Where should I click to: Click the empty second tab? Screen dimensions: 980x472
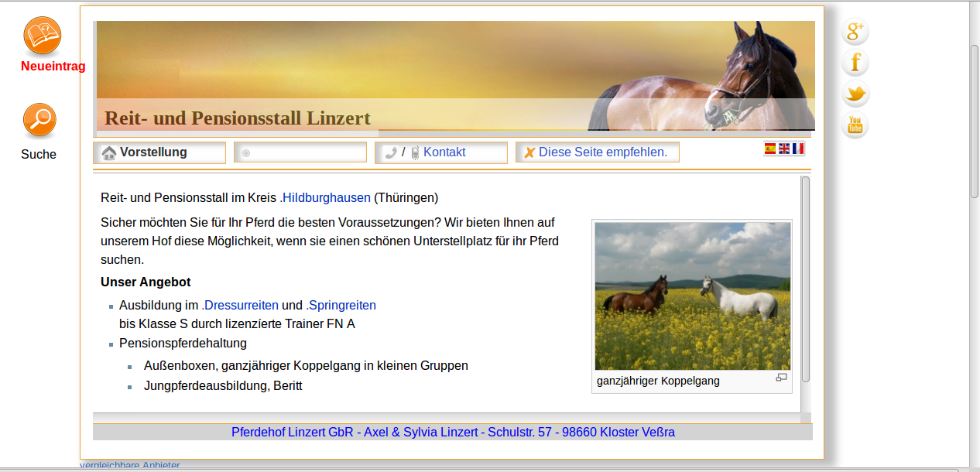coord(300,152)
